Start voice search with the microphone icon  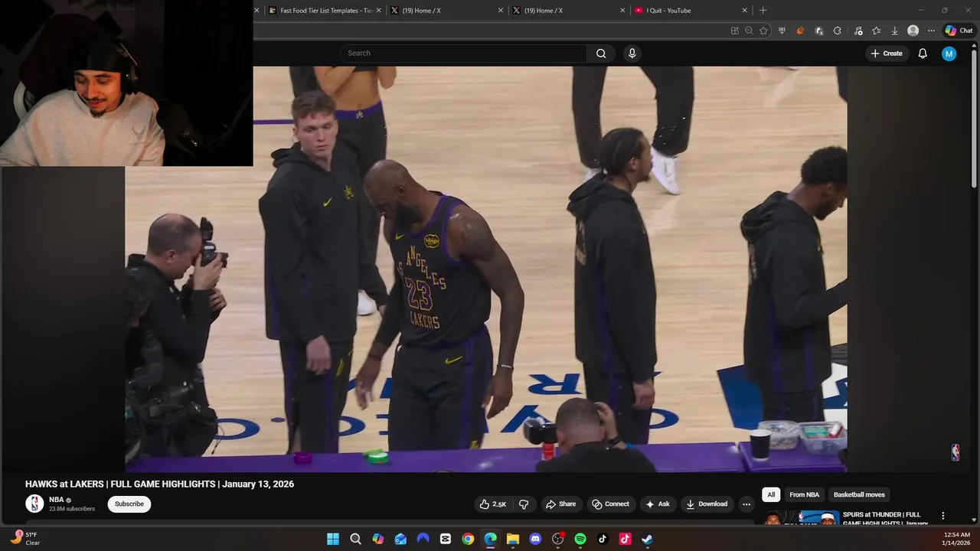[632, 54]
